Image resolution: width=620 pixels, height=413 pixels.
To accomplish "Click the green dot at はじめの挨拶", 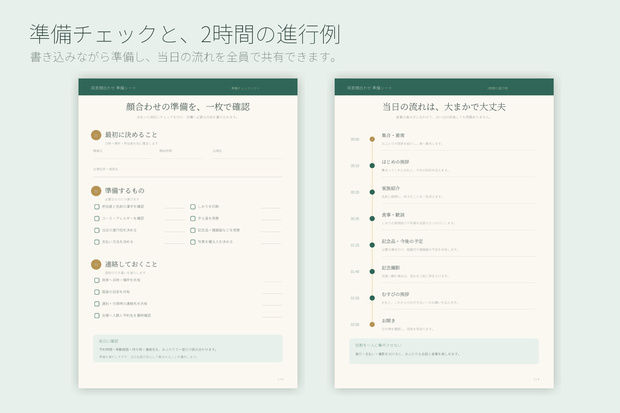I will pyautogui.click(x=372, y=165).
